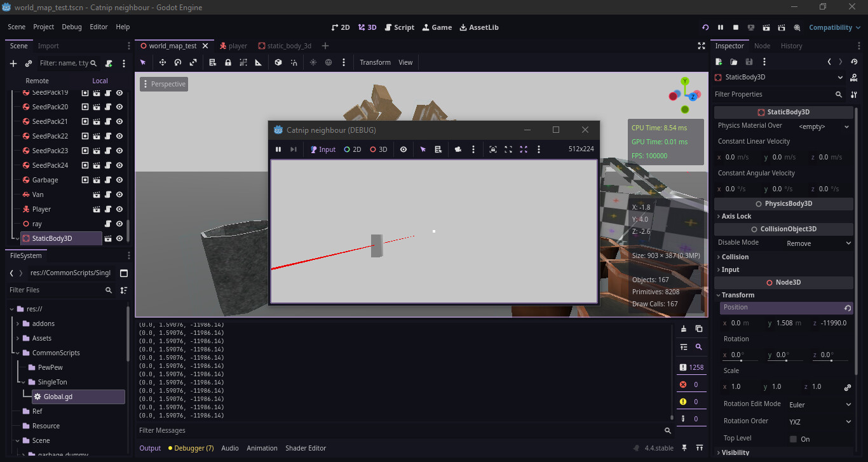Expand the Collision section

tap(735, 257)
